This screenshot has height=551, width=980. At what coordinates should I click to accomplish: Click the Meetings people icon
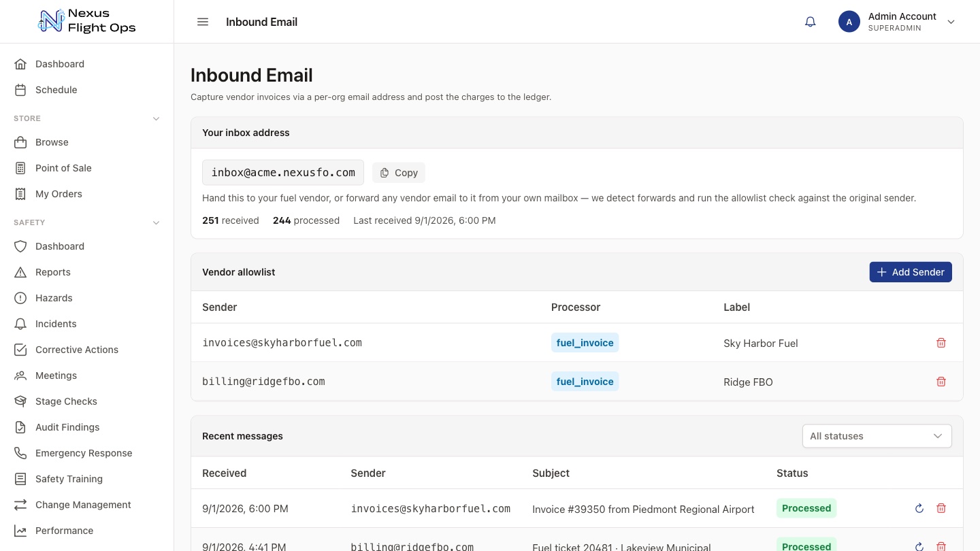coord(20,375)
